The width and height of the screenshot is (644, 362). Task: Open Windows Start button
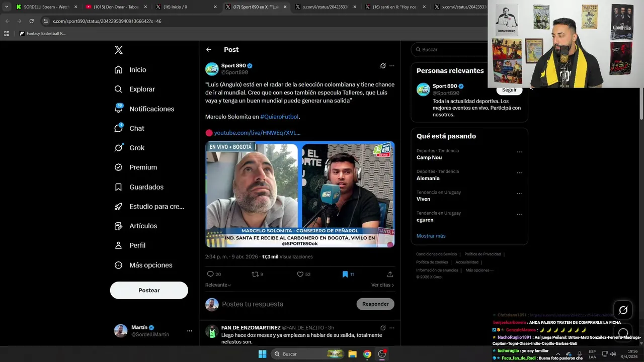point(262,354)
